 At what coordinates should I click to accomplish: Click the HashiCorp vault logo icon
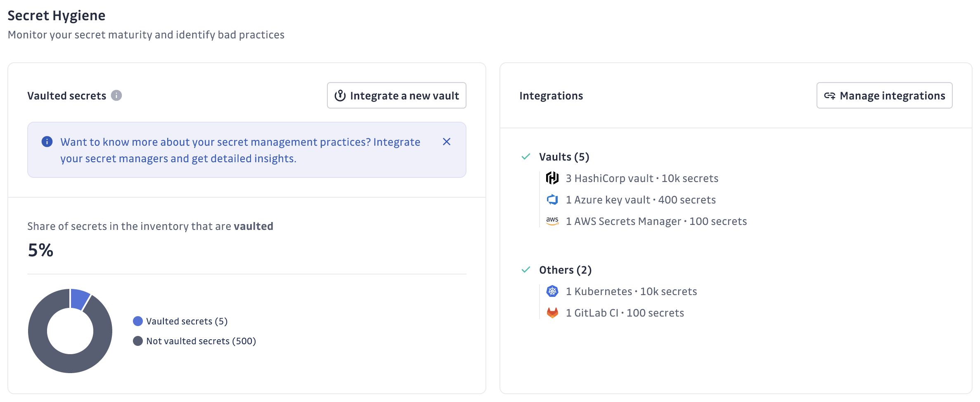[x=552, y=178]
